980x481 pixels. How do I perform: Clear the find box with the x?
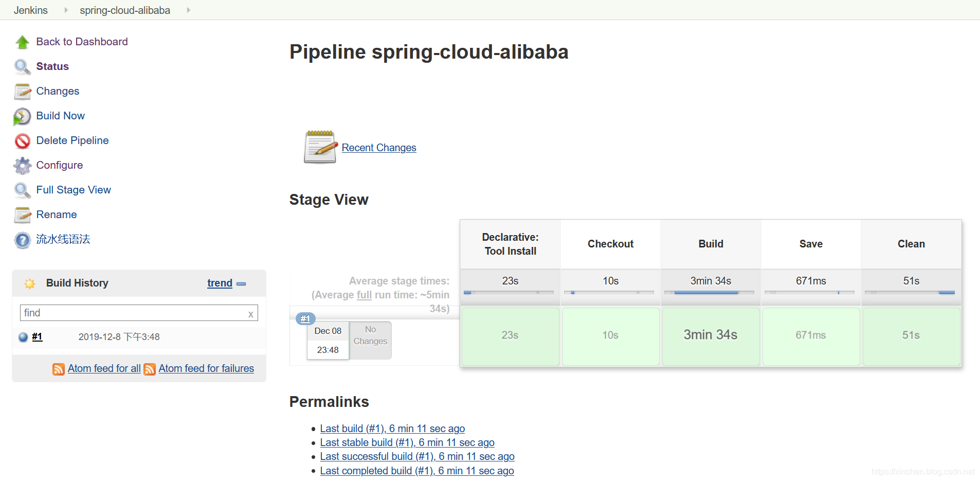(x=251, y=314)
